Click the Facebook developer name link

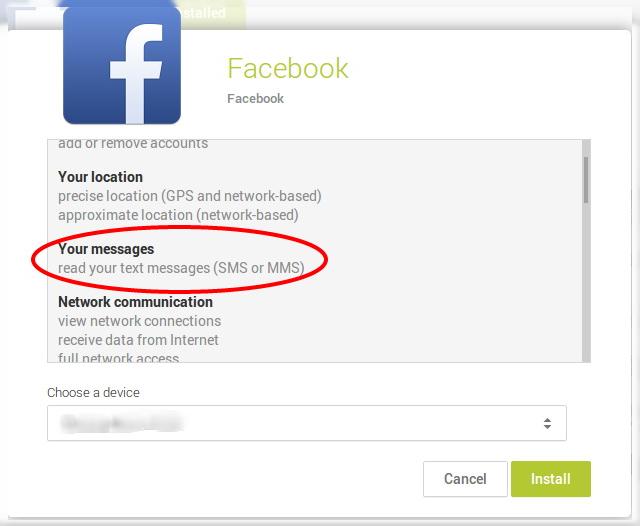[x=255, y=98]
